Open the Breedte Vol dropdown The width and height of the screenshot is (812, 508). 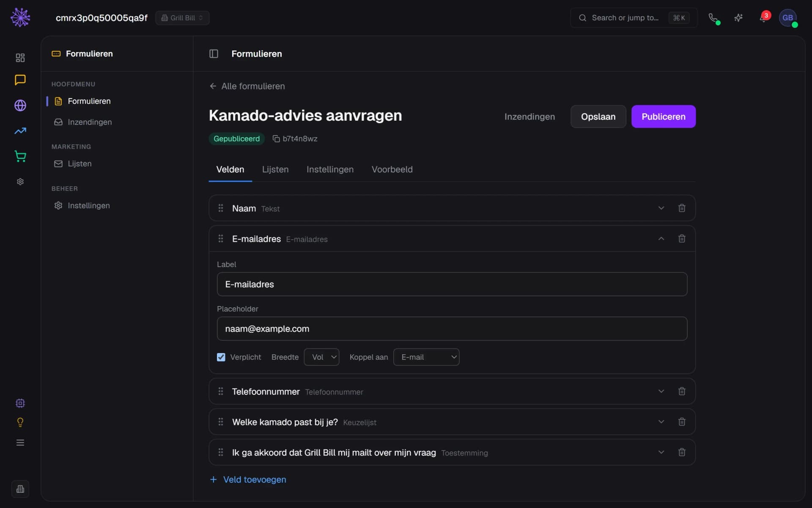[321, 357]
